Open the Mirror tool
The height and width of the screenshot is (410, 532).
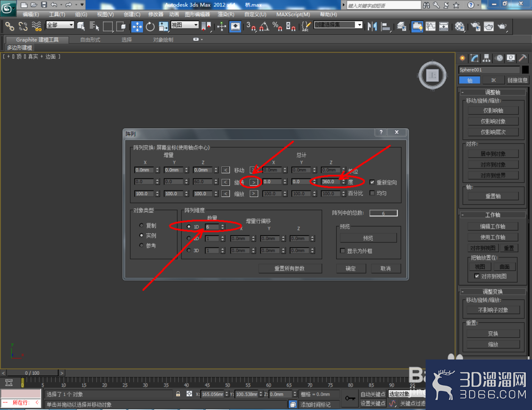tap(372, 27)
